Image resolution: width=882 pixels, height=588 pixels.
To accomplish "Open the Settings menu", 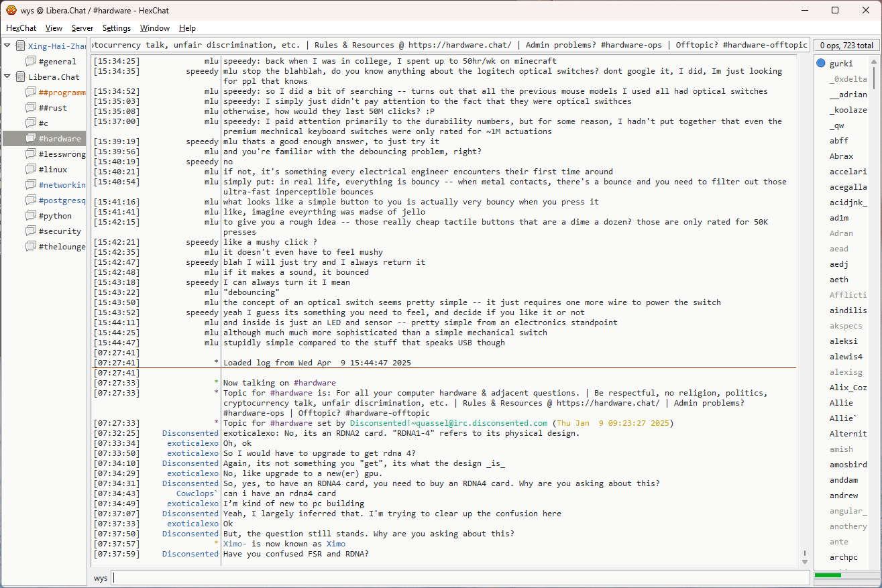I will [x=117, y=28].
